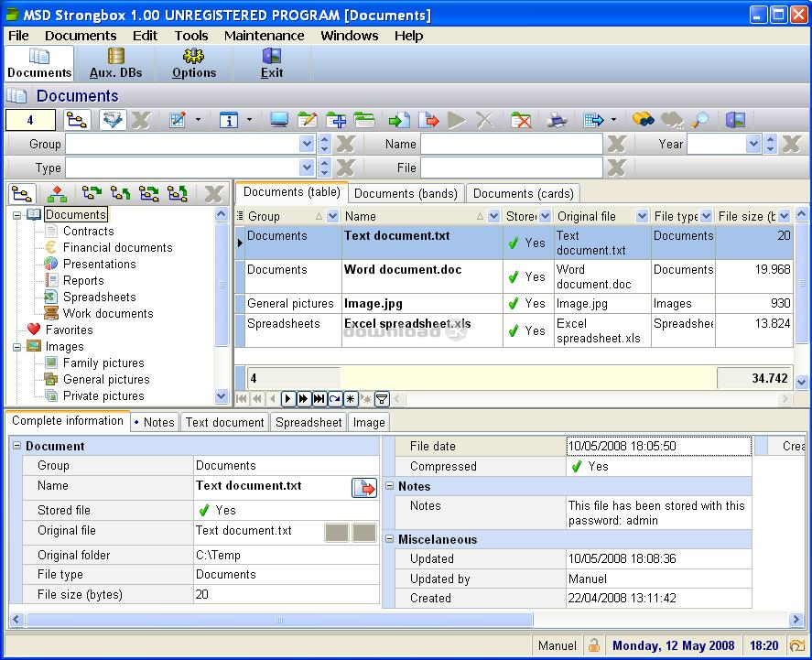This screenshot has width=812, height=660.
Task: Clear the File filter with its X button
Action: pos(616,168)
